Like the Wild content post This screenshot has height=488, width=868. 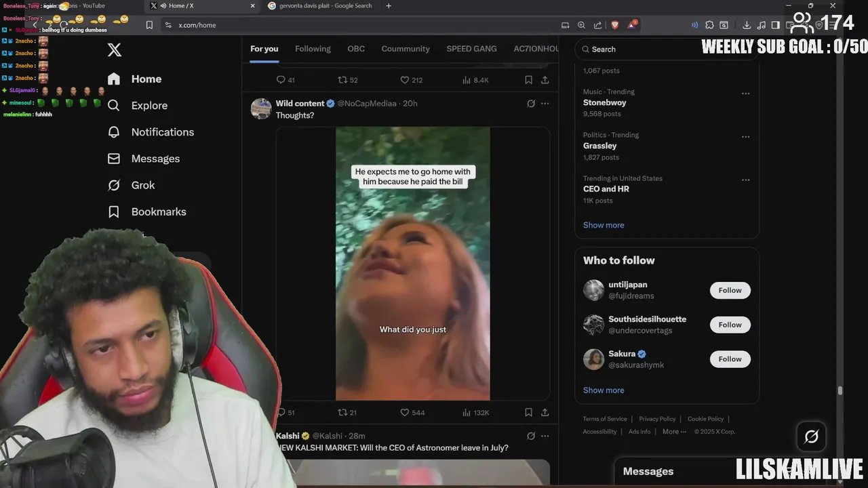tap(412, 412)
